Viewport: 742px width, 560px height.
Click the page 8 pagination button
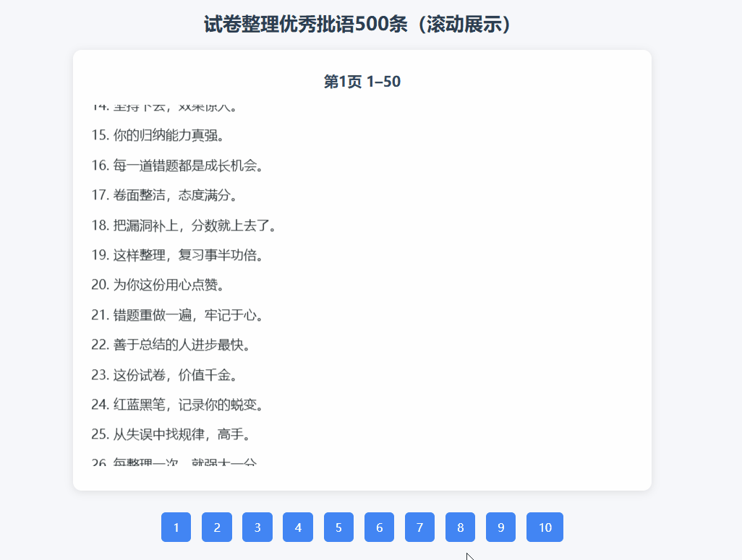pos(460,527)
